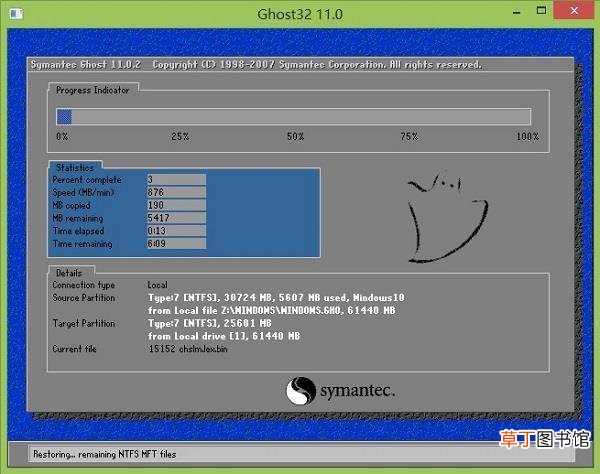The height and width of the screenshot is (474, 600).
Task: Click the Time remaining value 6:09
Action: (176, 243)
